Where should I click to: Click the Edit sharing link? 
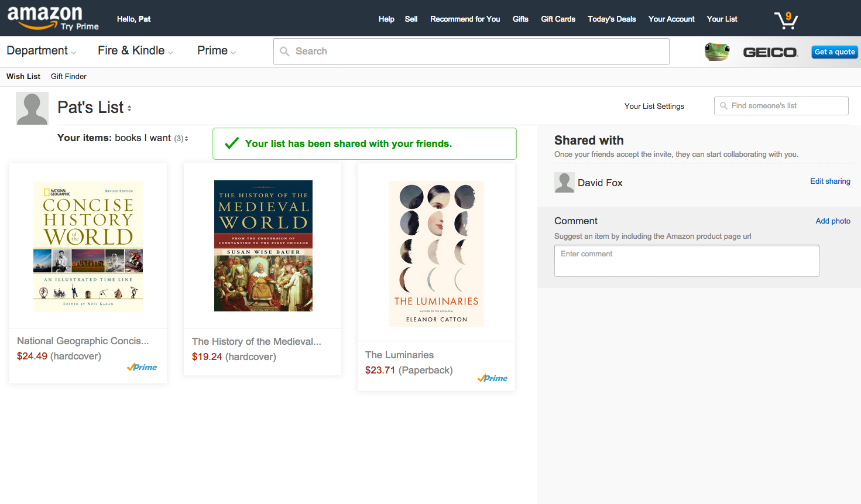point(830,181)
